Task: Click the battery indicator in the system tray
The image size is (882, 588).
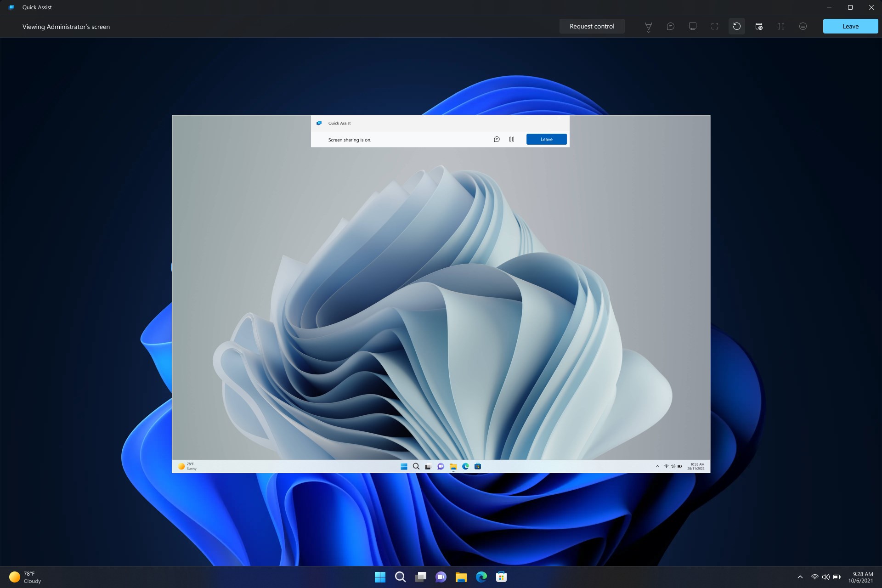Action: click(837, 577)
